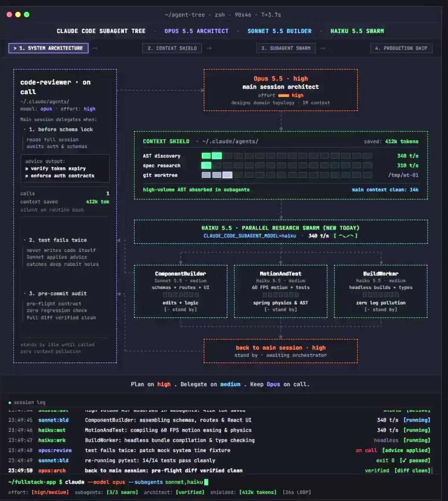Screen dimensions: 448x501
Task: Click the code-reviewer · on call heading
Action: 55,87
